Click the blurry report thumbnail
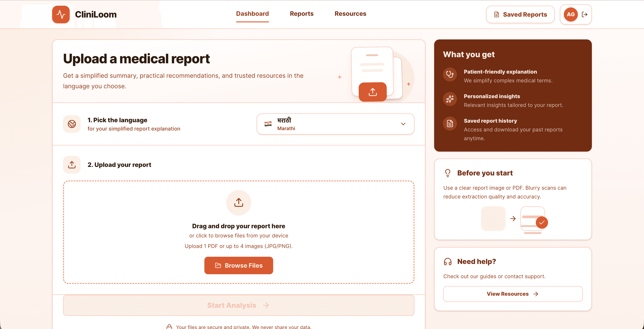Viewport: 644px width, 329px height. [x=493, y=219]
